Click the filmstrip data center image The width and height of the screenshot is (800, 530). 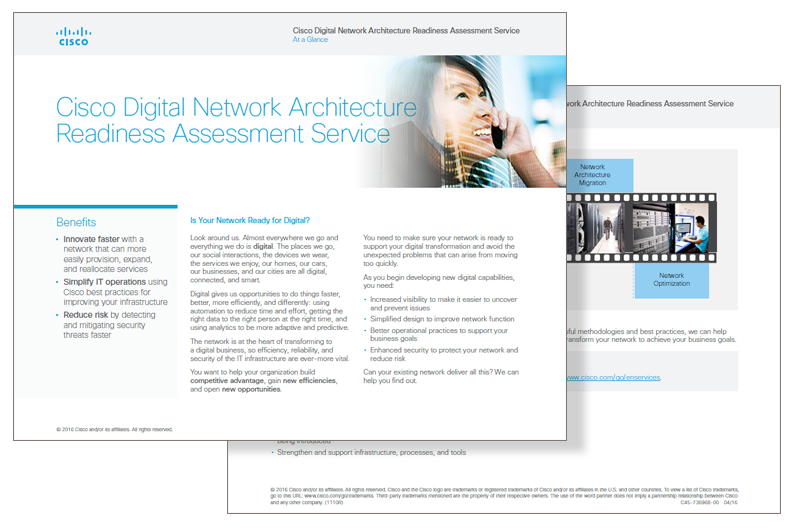click(x=641, y=228)
